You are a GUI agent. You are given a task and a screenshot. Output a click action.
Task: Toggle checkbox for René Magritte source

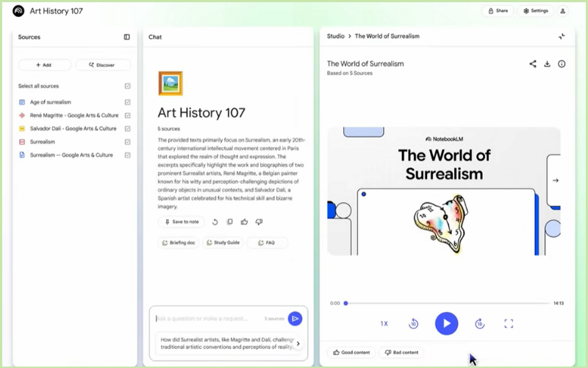tap(127, 116)
